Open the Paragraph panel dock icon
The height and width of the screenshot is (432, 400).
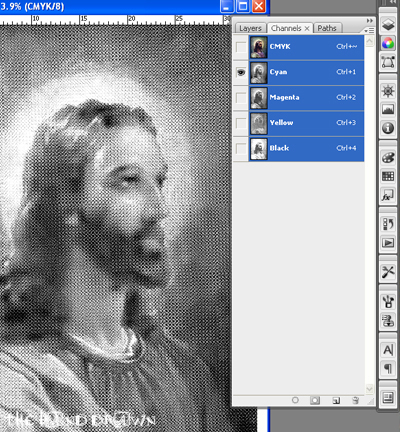[x=388, y=369]
